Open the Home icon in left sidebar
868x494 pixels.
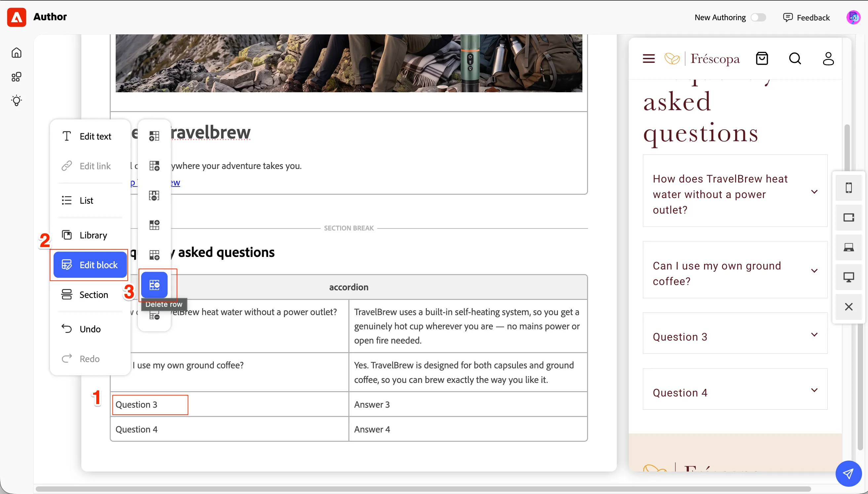[16, 53]
